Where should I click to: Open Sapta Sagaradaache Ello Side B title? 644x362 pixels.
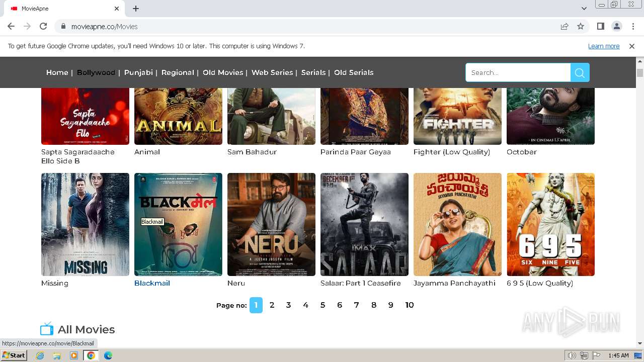click(78, 156)
